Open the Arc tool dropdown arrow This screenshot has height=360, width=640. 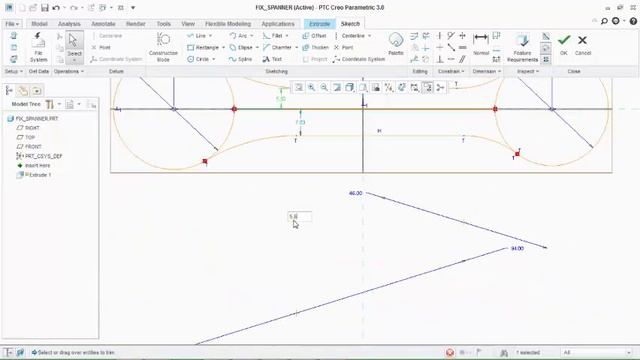click(251, 36)
